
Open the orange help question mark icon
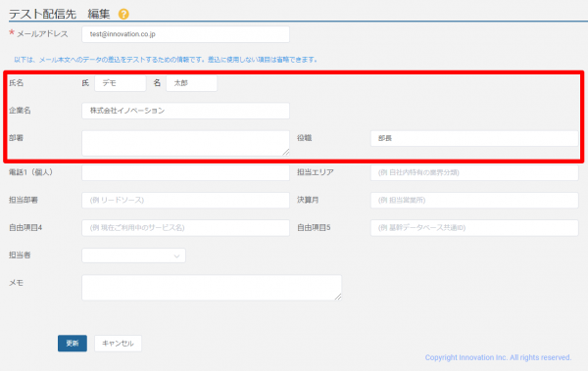pos(123,14)
